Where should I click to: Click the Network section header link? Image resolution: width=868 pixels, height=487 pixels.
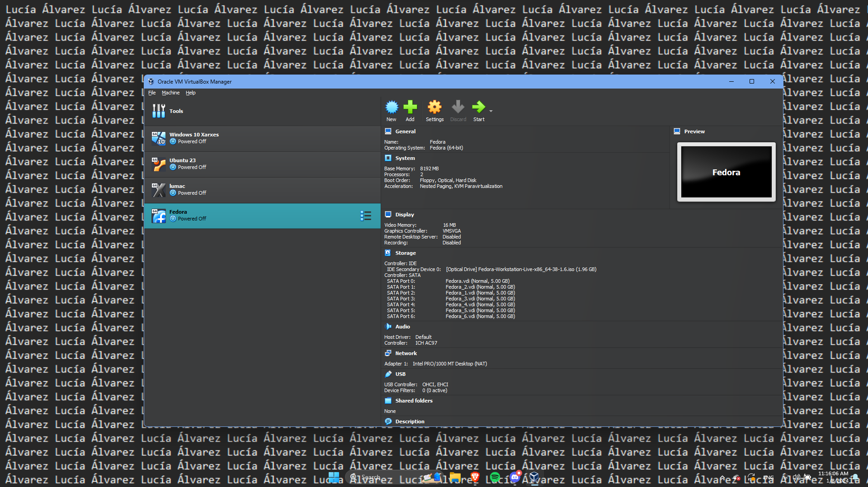point(406,353)
